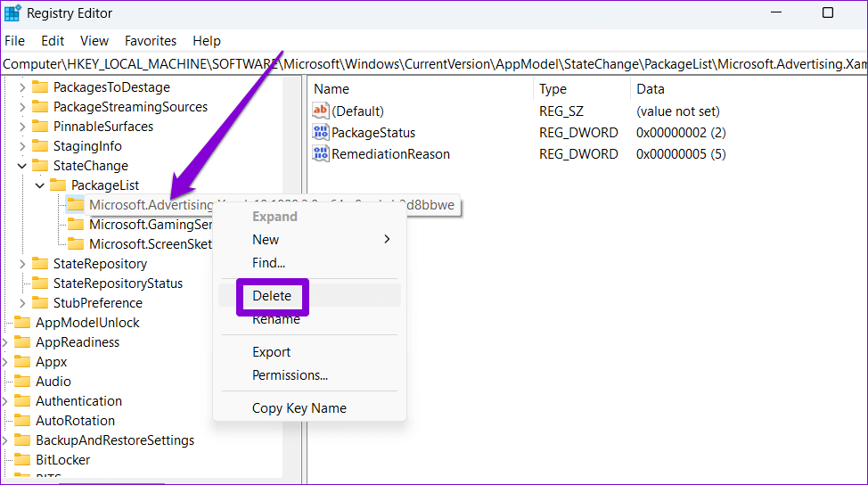This screenshot has width=868, height=485.
Task: Click the registry path address bar
Action: pos(434,64)
